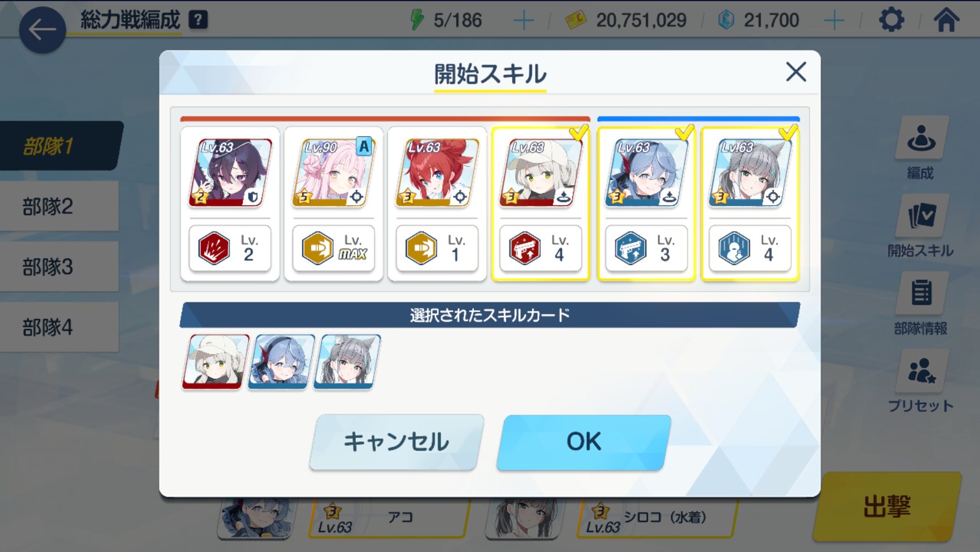980x552 pixels.
Task: Select the pink-haired Lv.90 skill card
Action: (334, 204)
